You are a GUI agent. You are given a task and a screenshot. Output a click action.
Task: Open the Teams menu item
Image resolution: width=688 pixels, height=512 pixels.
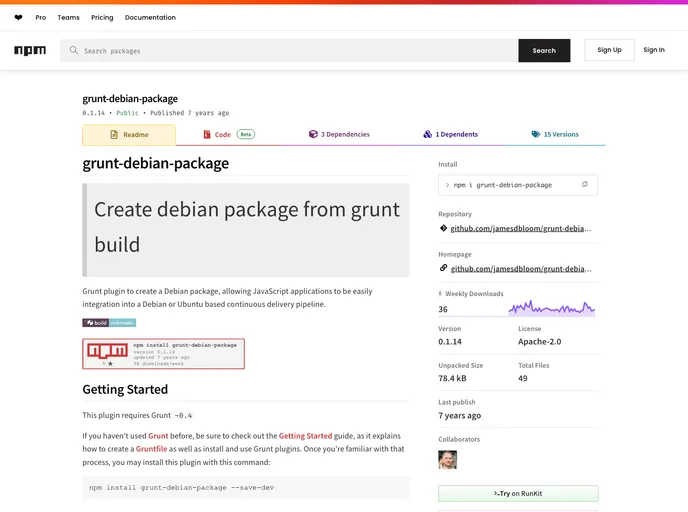(x=68, y=18)
